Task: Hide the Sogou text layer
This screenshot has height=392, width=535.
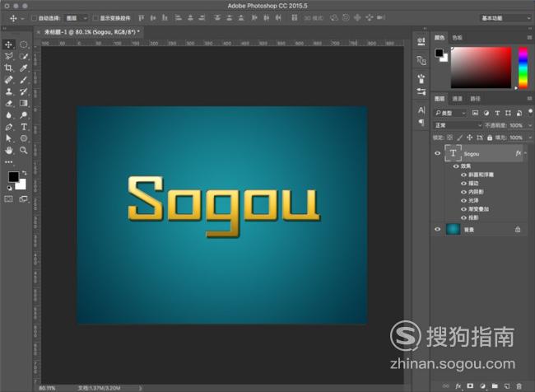Action: click(437, 153)
